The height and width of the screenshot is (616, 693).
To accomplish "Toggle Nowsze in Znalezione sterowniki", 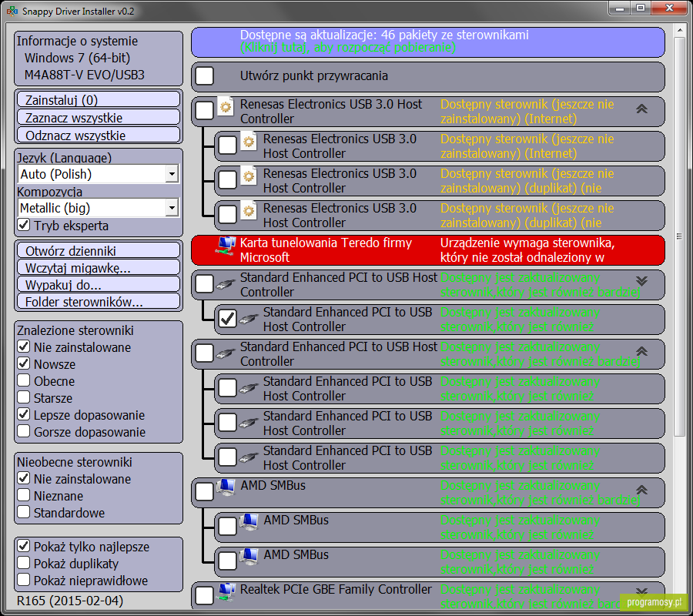I will coord(24,363).
